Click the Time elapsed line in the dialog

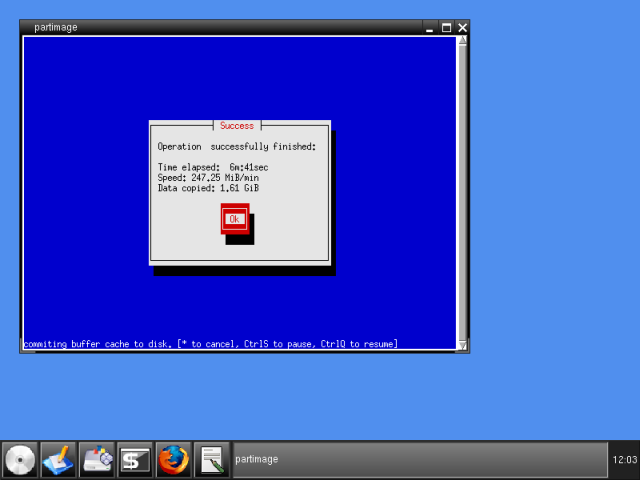pos(213,167)
